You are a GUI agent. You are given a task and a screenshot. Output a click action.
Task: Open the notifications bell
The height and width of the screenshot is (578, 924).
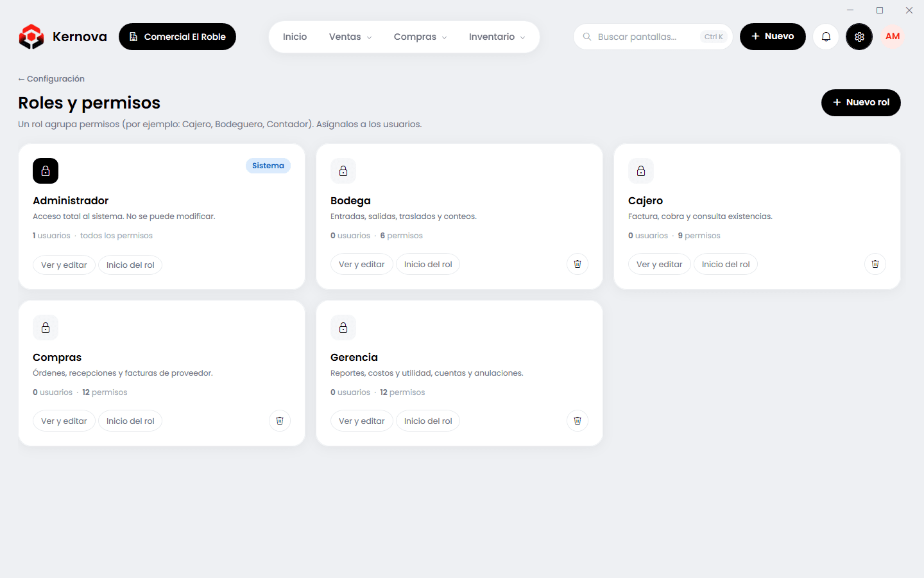[826, 37]
